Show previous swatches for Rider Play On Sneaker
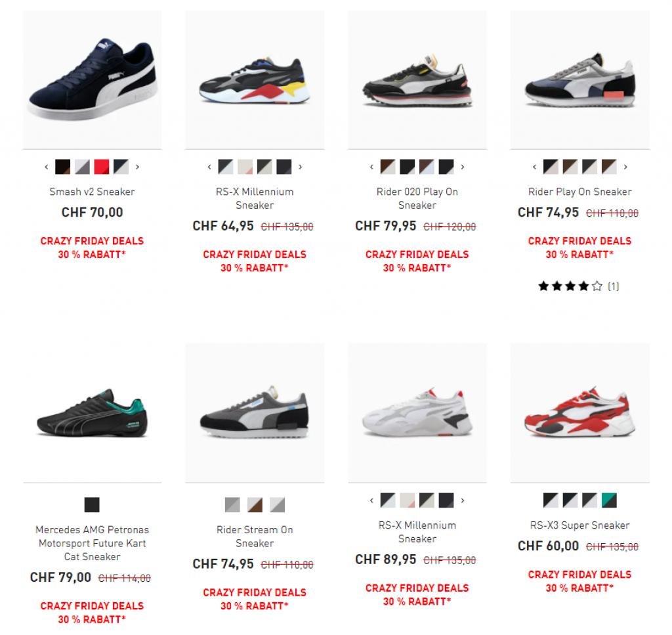Viewport: 672px width, 635px height. (x=534, y=167)
